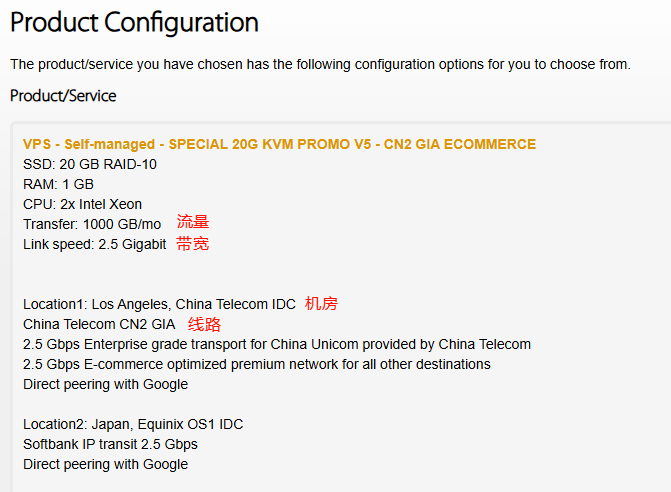Click the Location2 Japan Equinix OS1 line
The height and width of the screenshot is (492, 671).
point(133,424)
